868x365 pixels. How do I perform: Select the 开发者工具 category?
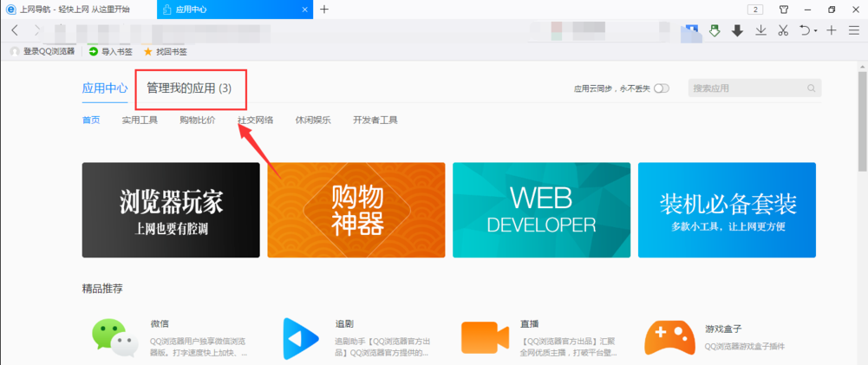point(375,120)
